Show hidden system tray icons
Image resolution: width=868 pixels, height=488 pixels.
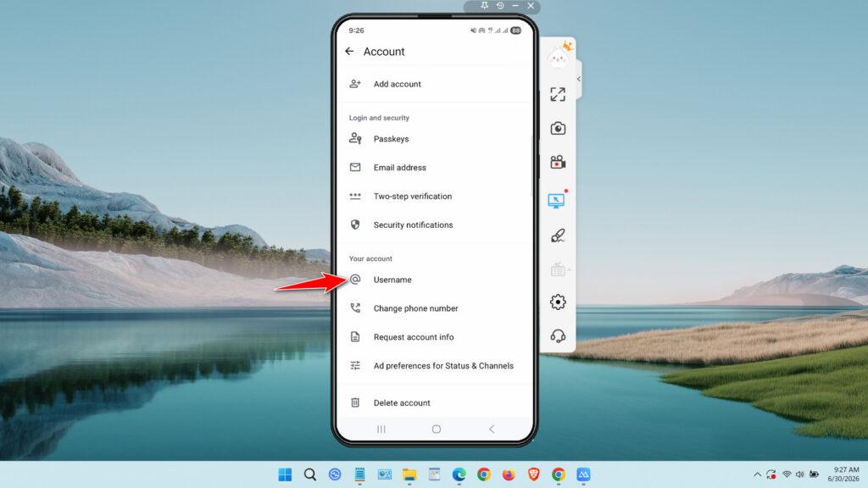point(757,474)
